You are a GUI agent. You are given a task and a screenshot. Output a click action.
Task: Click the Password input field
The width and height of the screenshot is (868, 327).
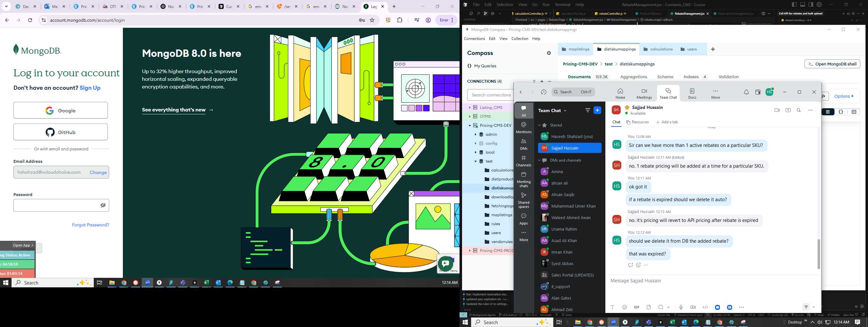point(61,205)
